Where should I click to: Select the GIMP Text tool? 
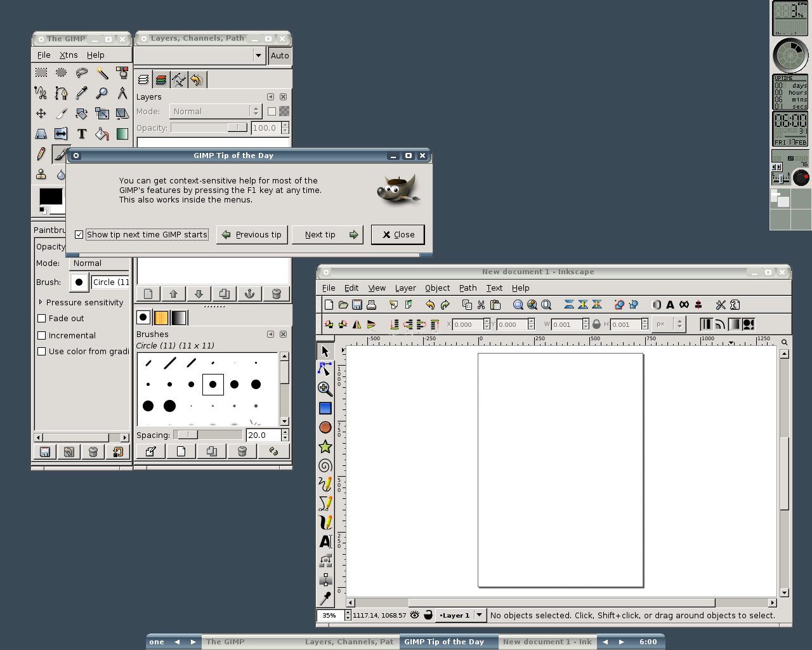point(82,134)
